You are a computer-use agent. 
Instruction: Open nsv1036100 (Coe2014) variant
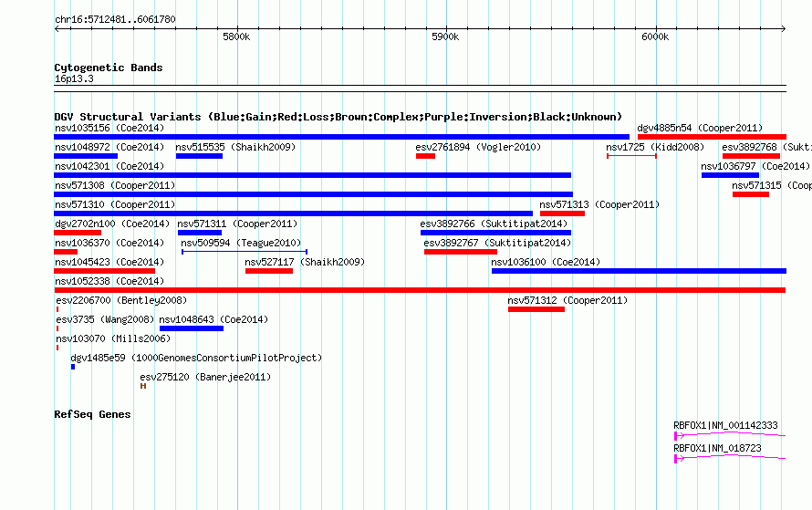tap(546, 262)
